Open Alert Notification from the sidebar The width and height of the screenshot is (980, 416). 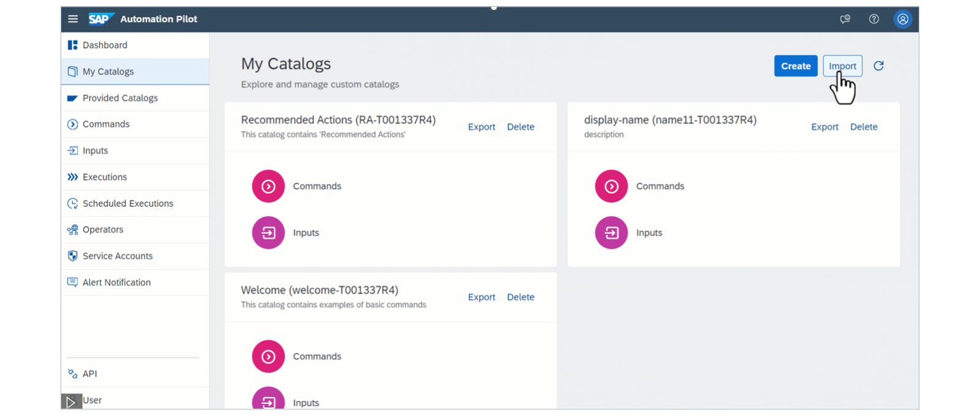[x=135, y=282]
